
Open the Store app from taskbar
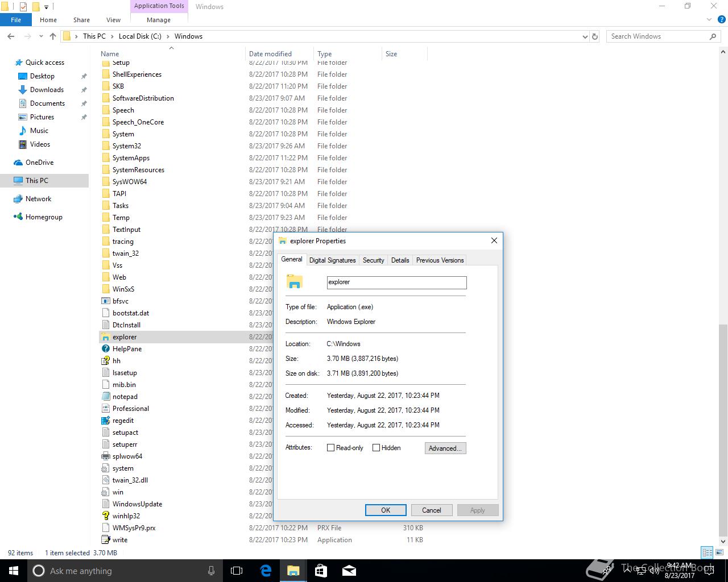pyautogui.click(x=321, y=571)
